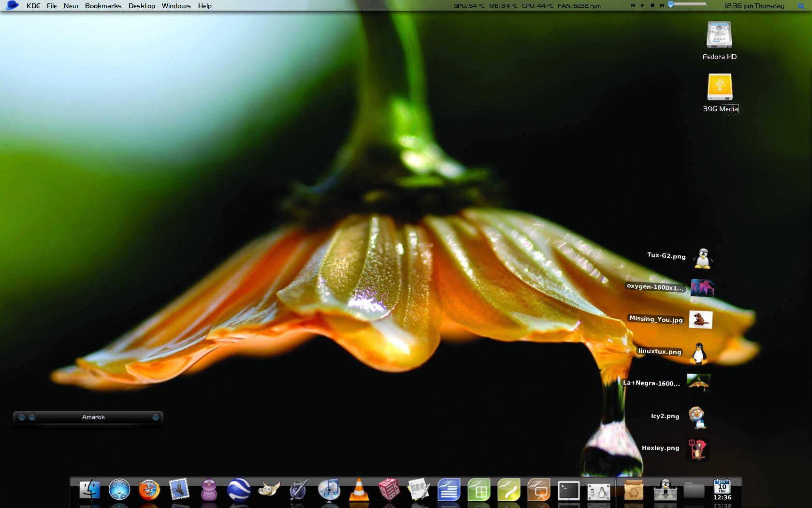
Task: Click the Amarok widget right round button
Action: 156,417
